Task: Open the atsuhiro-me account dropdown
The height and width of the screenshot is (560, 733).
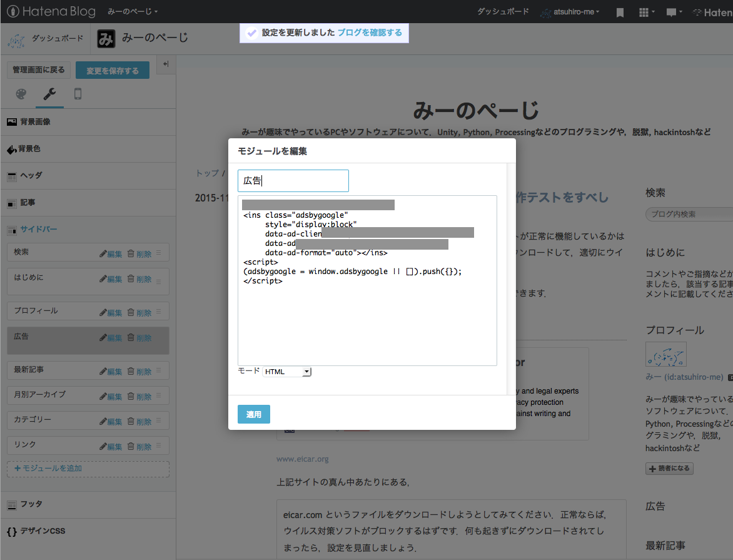Action: coord(570,11)
